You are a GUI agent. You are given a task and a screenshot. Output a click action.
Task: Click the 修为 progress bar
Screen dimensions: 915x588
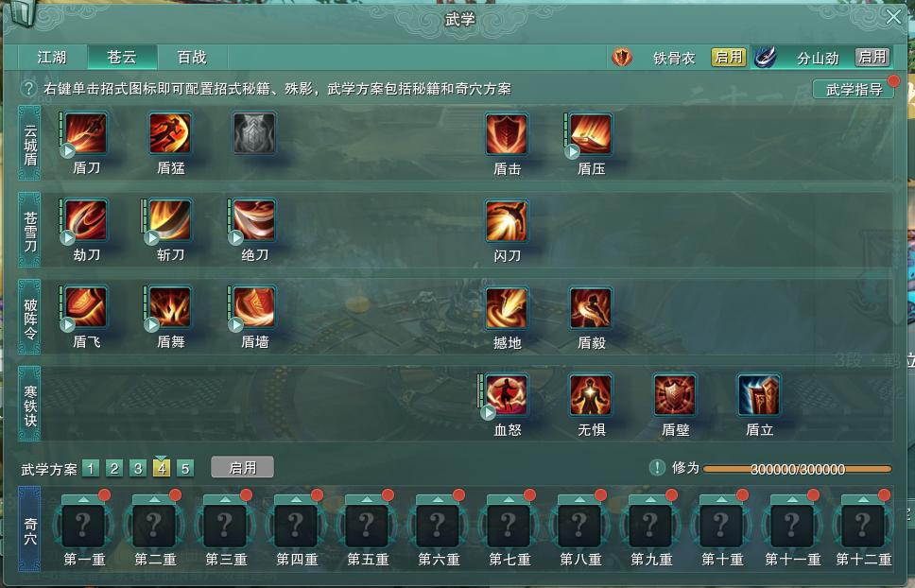coord(797,469)
